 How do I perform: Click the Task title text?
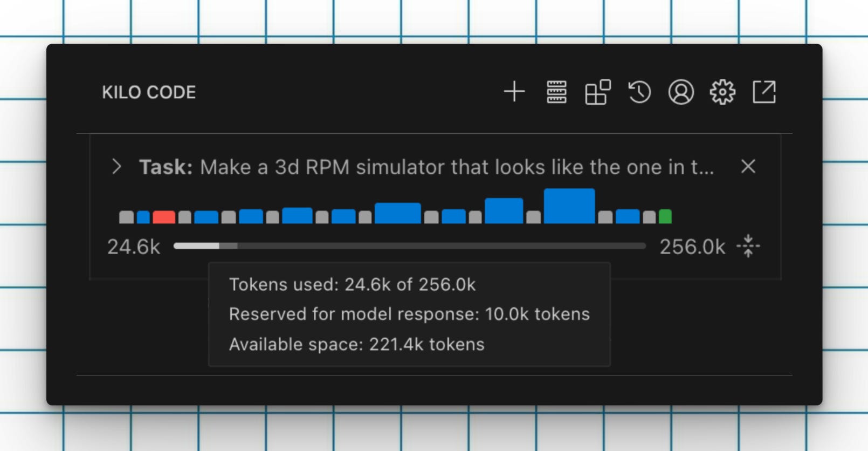pyautogui.click(x=426, y=167)
